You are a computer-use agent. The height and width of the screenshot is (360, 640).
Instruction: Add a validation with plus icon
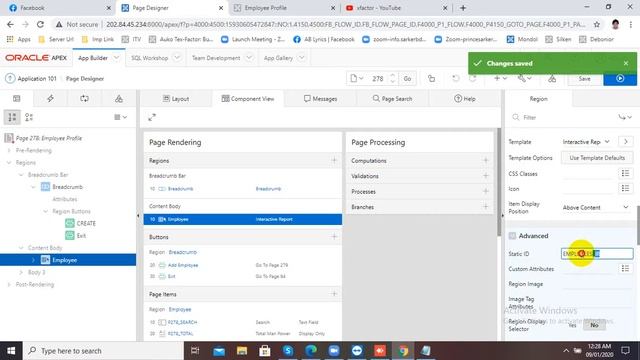point(485,176)
